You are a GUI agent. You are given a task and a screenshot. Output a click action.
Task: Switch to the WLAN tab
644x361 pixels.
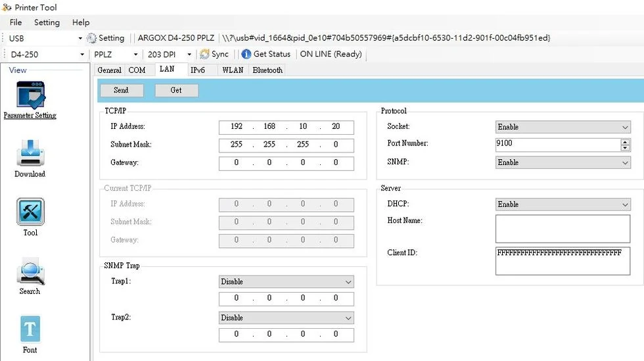233,70
